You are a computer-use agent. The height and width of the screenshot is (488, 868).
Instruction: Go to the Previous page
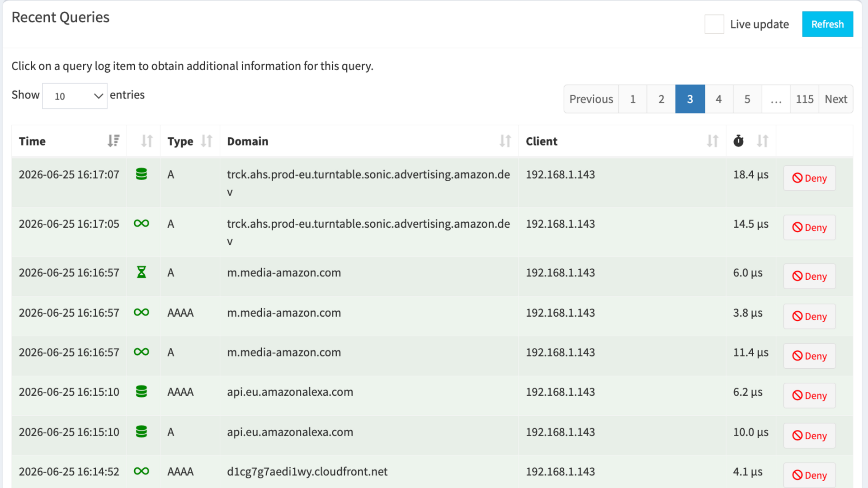point(591,99)
